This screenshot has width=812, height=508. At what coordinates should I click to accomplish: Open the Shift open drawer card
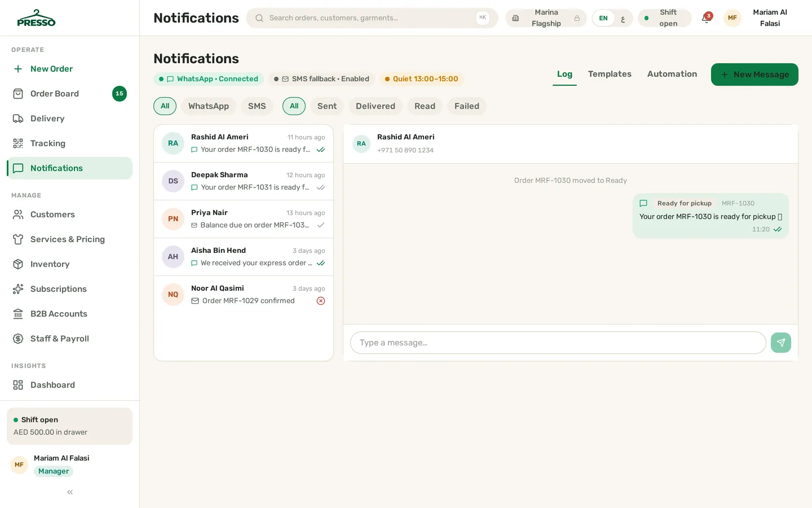pos(70,426)
